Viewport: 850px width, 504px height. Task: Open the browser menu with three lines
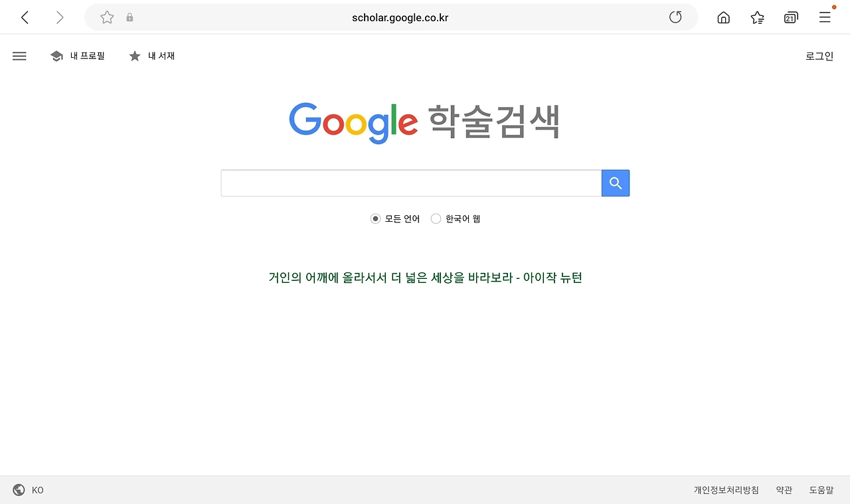825,17
